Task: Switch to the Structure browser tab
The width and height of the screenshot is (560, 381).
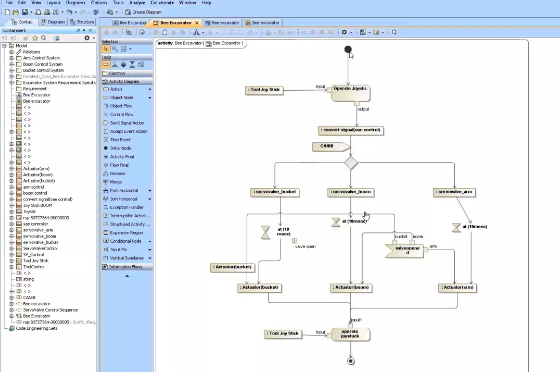Action: click(82, 22)
